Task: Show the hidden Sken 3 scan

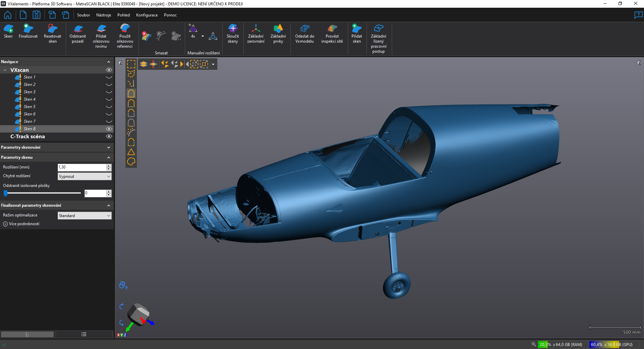Action: [x=109, y=92]
